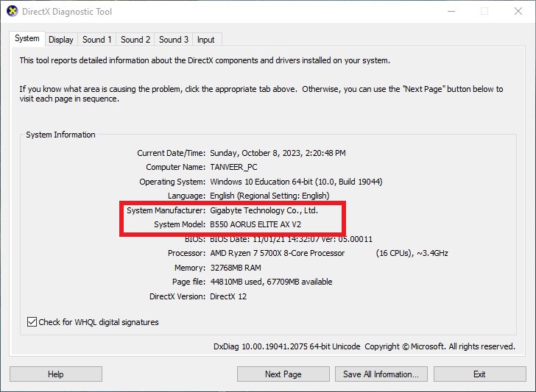Open the Sound 2 tab
The image size is (536, 392).
click(x=135, y=40)
